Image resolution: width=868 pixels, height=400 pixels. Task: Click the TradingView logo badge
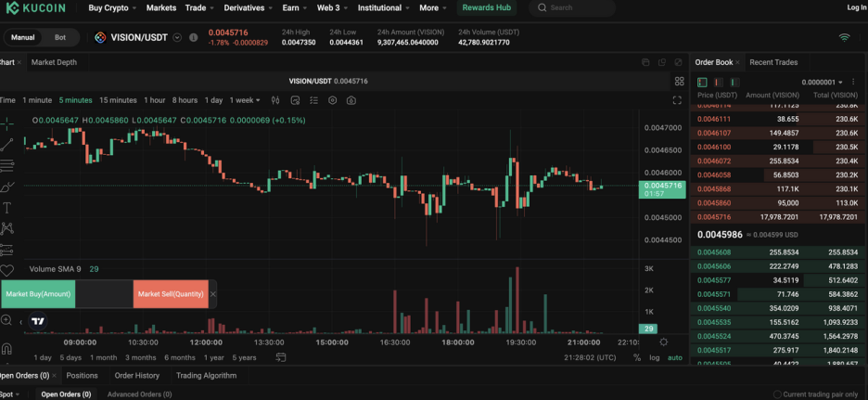click(38, 321)
